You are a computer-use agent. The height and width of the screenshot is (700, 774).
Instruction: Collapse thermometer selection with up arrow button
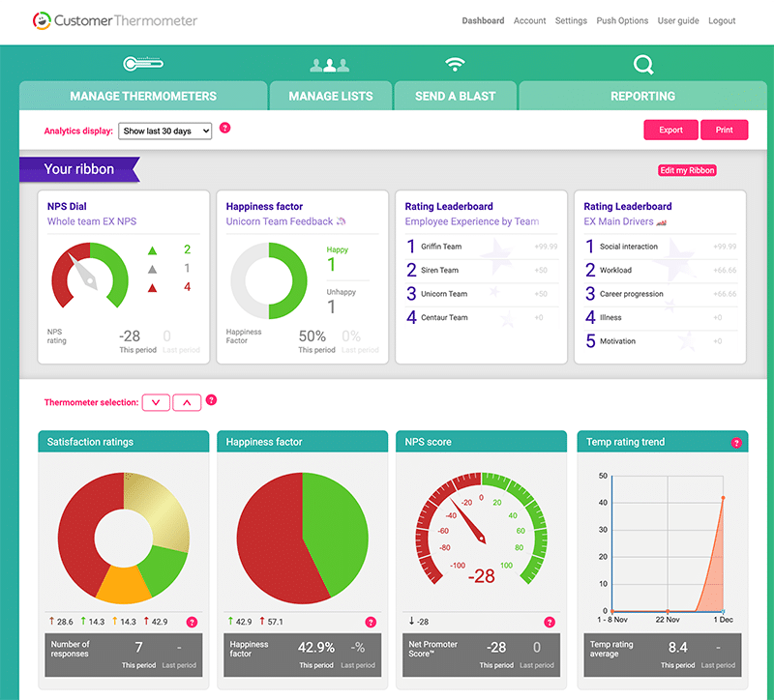(187, 402)
